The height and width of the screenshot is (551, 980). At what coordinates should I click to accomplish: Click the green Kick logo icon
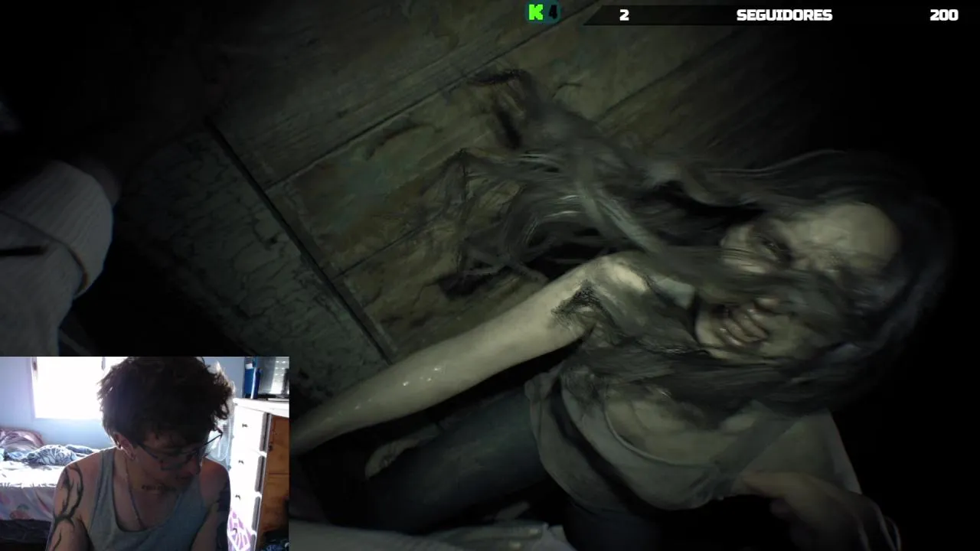click(537, 12)
